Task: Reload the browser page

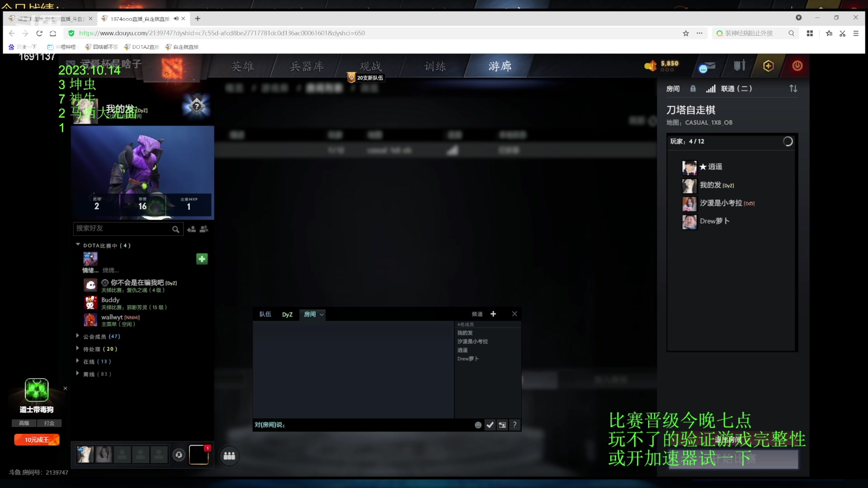Action: 39,33
